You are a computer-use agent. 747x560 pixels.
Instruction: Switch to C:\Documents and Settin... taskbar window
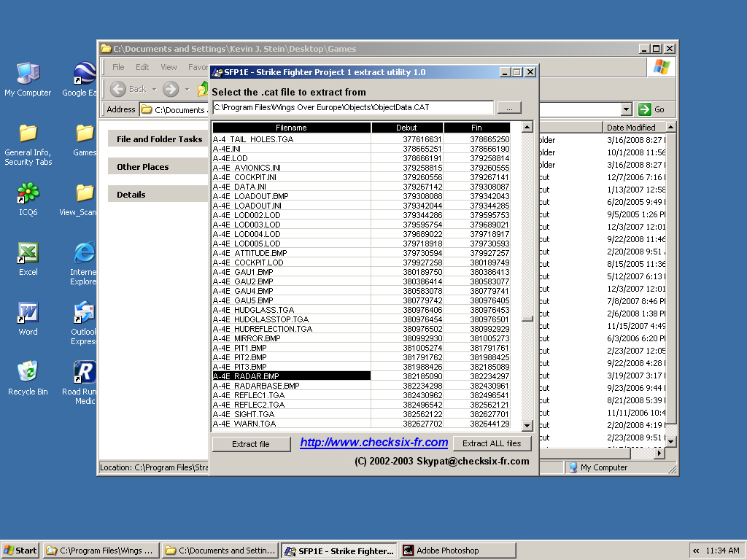(x=220, y=551)
